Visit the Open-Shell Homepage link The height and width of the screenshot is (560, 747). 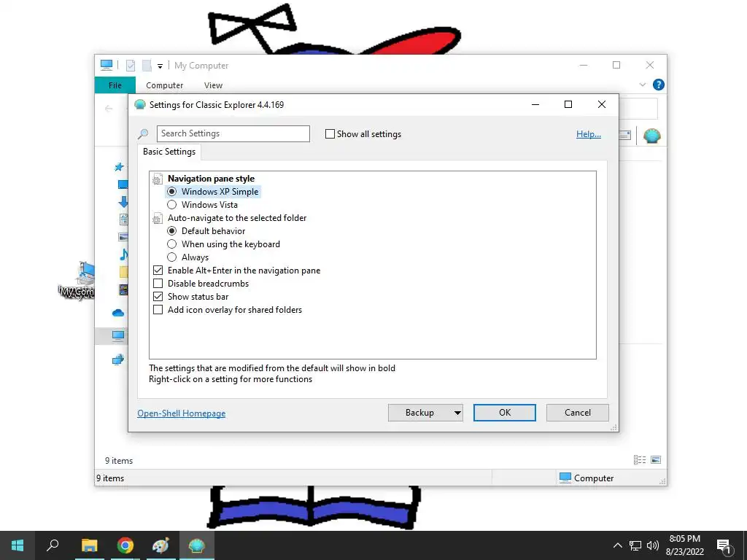tap(182, 413)
